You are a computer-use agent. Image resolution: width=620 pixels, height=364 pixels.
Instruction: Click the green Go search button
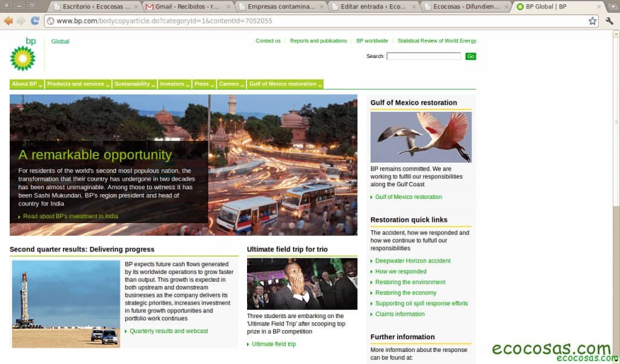tap(470, 56)
